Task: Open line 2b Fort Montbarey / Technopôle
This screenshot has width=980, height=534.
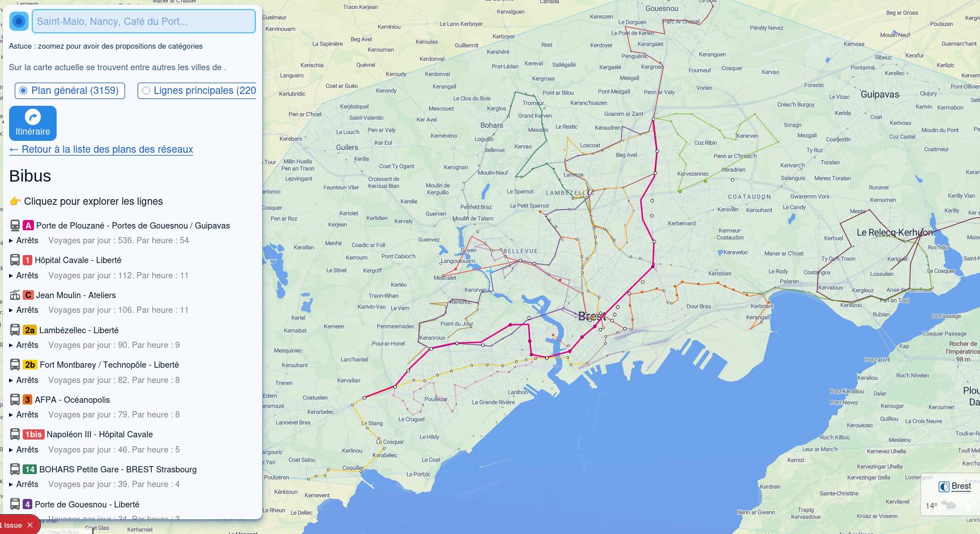Action: click(109, 365)
